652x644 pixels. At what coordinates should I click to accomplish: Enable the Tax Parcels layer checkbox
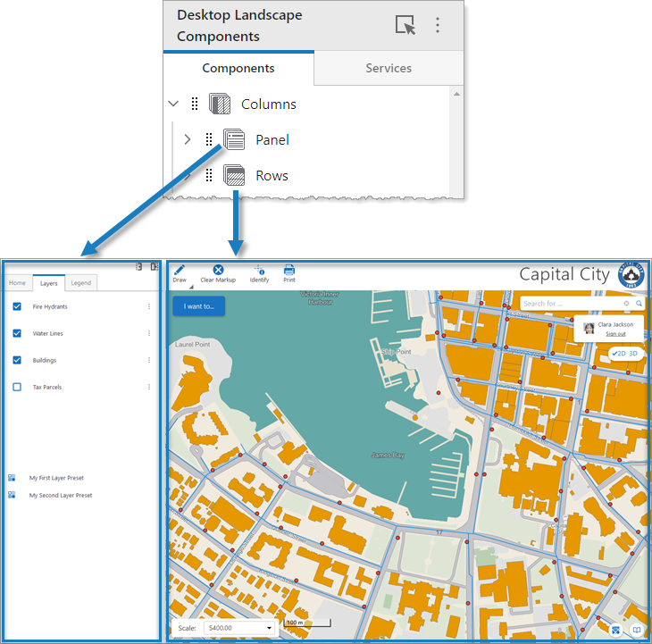click(x=17, y=388)
